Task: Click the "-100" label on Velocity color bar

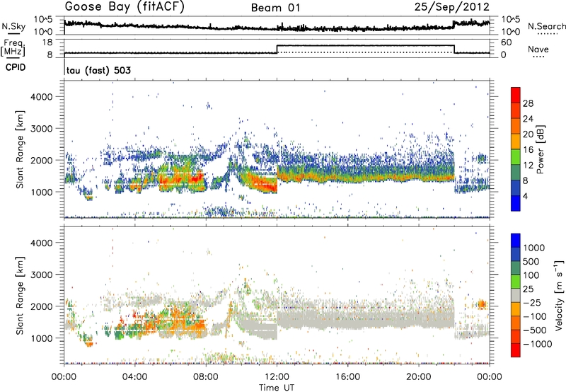Action: (535, 316)
